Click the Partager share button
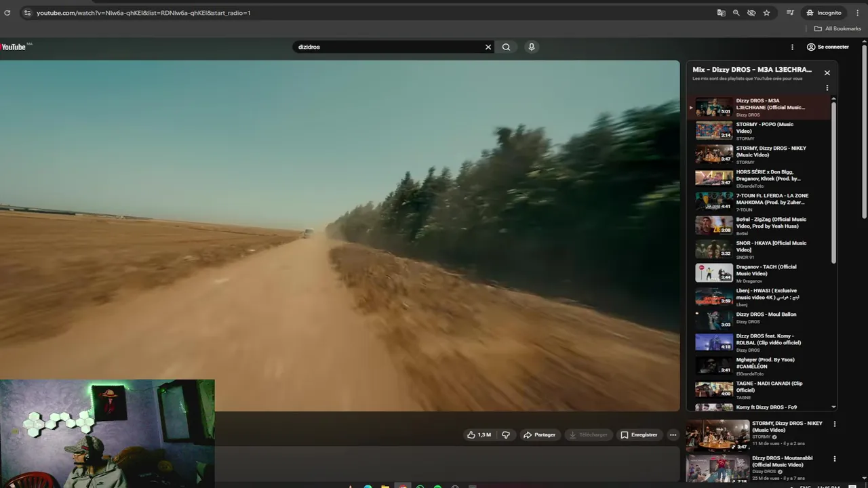 point(539,434)
